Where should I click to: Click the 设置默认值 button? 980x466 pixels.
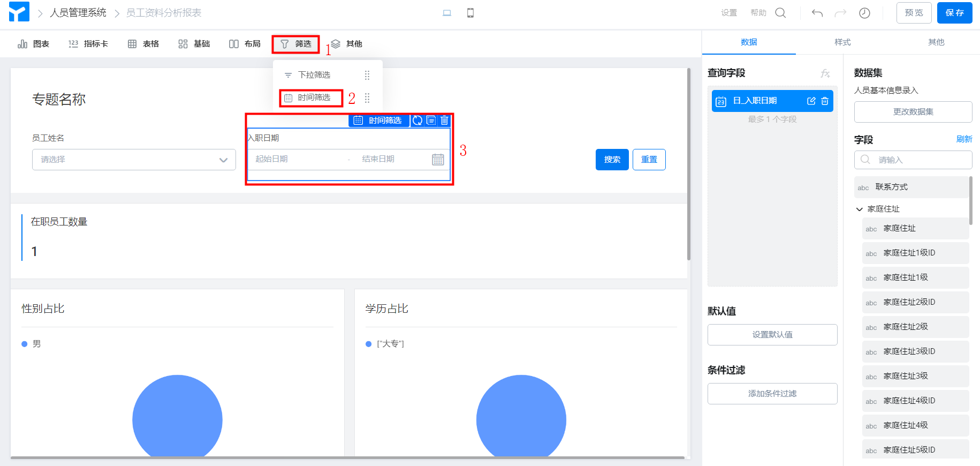(x=772, y=335)
